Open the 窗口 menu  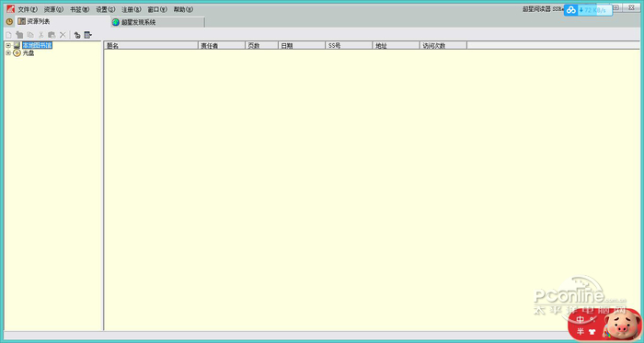coord(157,9)
